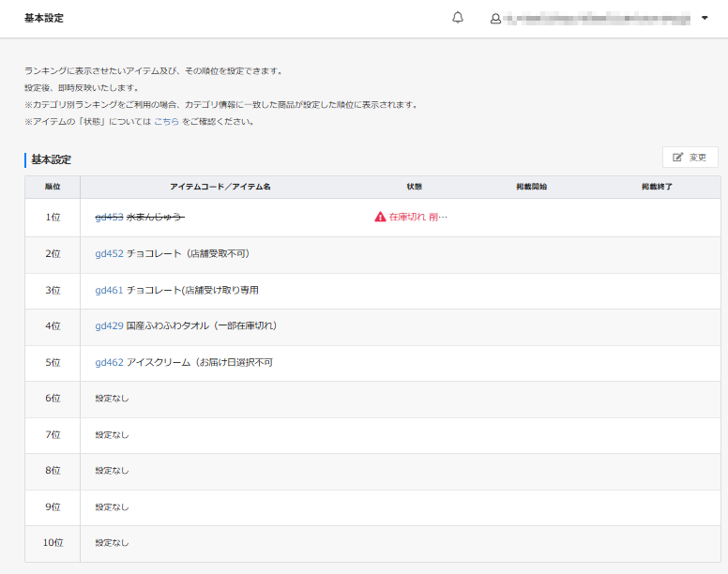Select the 8位 rank cell

(x=53, y=471)
